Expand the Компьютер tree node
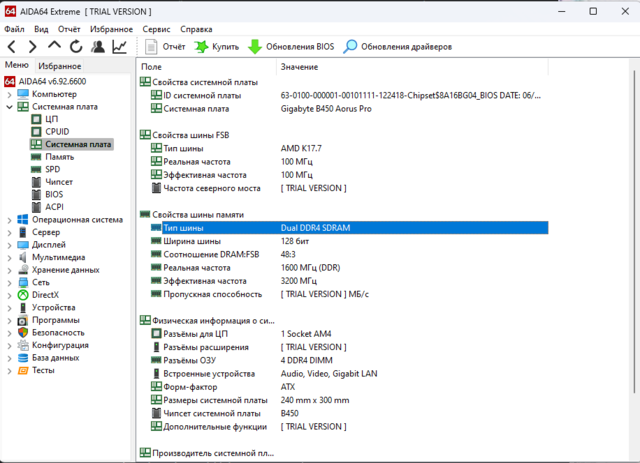This screenshot has width=640, height=463. pos(9,93)
